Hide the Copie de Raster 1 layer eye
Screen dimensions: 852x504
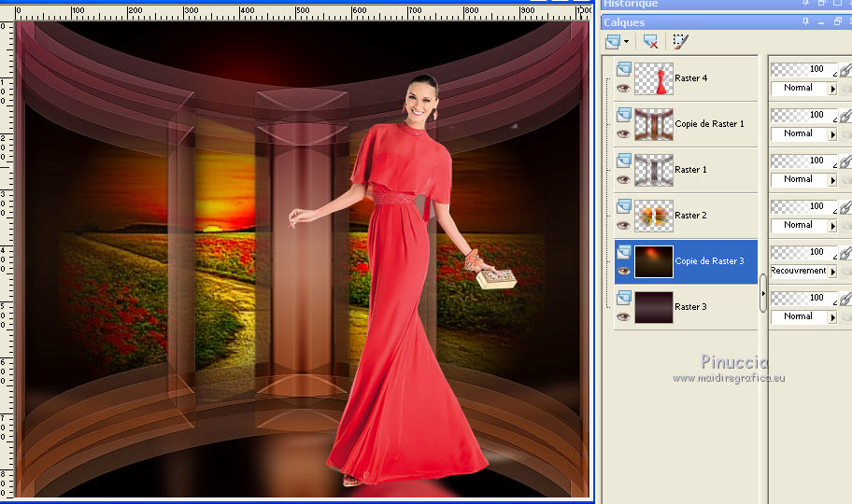point(623,133)
